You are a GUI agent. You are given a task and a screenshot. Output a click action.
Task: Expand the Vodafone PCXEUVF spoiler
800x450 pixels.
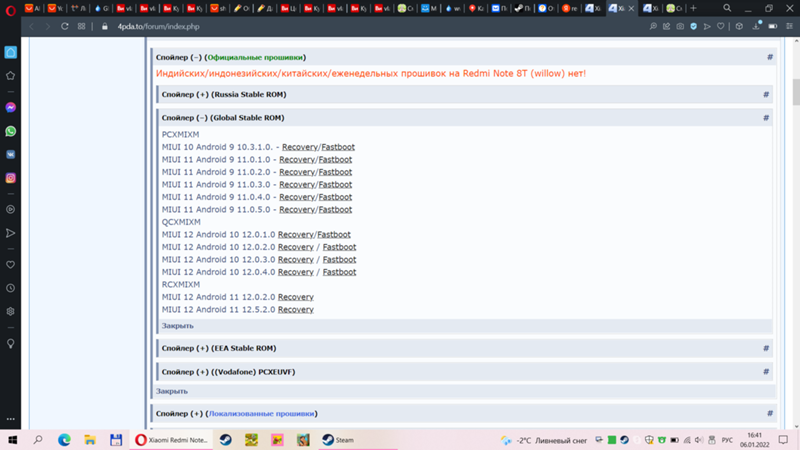[228, 372]
